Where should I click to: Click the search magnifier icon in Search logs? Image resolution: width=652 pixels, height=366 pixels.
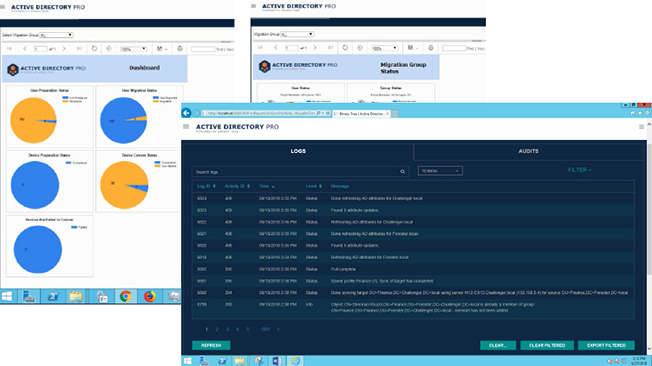pyautogui.click(x=403, y=171)
